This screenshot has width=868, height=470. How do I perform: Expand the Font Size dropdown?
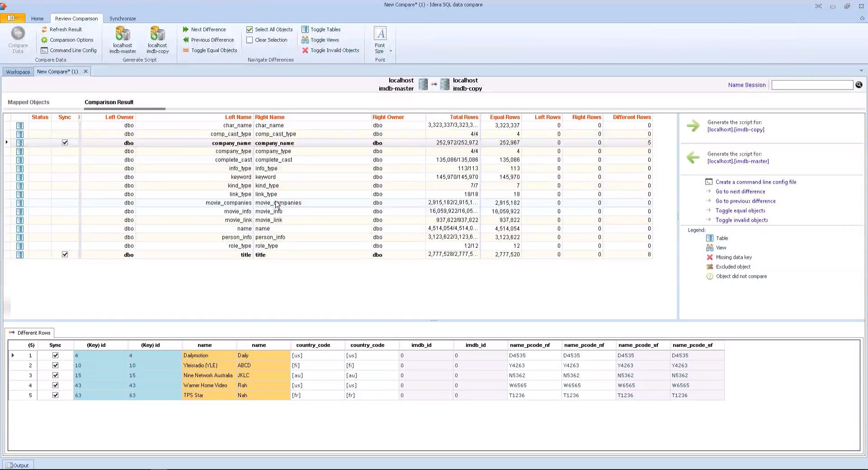coord(391,51)
